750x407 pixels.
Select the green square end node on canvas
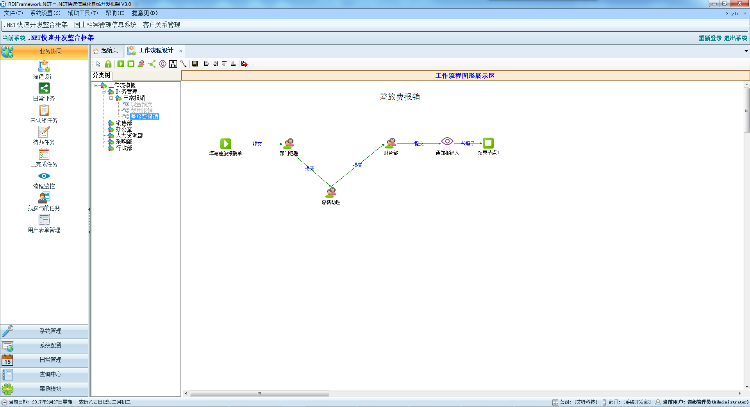(488, 143)
